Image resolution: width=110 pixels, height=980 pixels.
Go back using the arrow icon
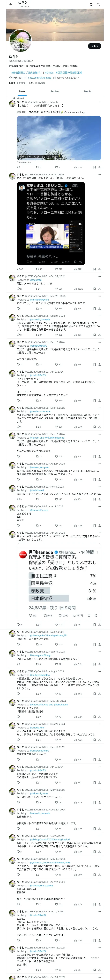(x=11, y=5)
